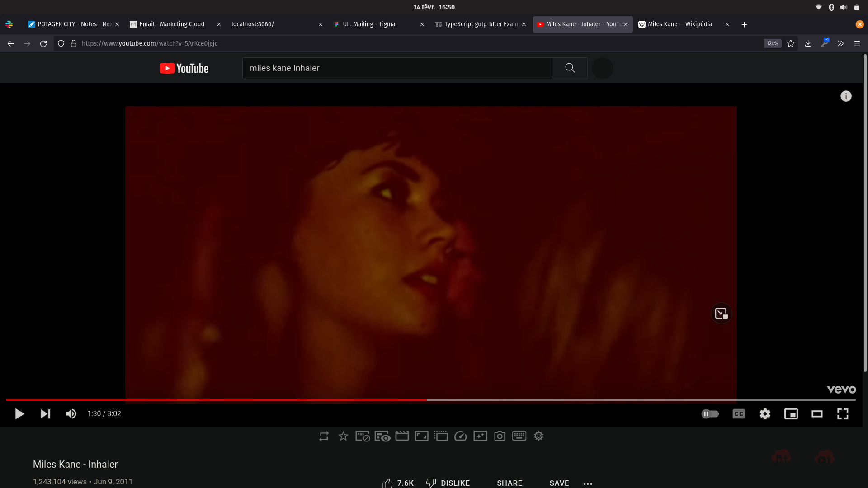This screenshot has height=488, width=868.
Task: Click the block ads icon
Action: 363,436
